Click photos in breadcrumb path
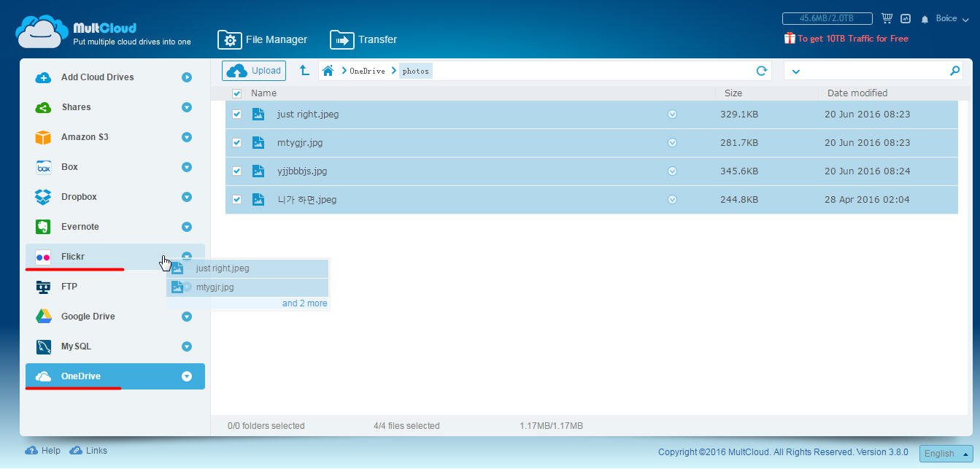The image size is (980, 469). coord(416,71)
